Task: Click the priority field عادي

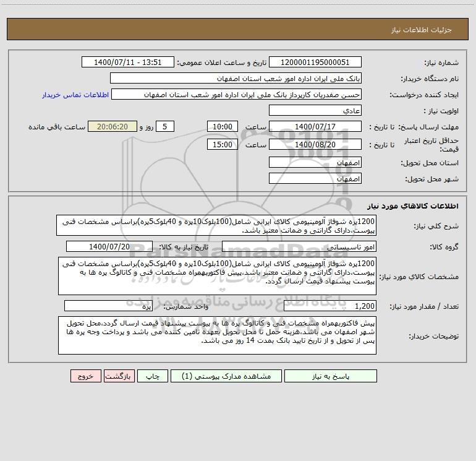Action: point(315,110)
